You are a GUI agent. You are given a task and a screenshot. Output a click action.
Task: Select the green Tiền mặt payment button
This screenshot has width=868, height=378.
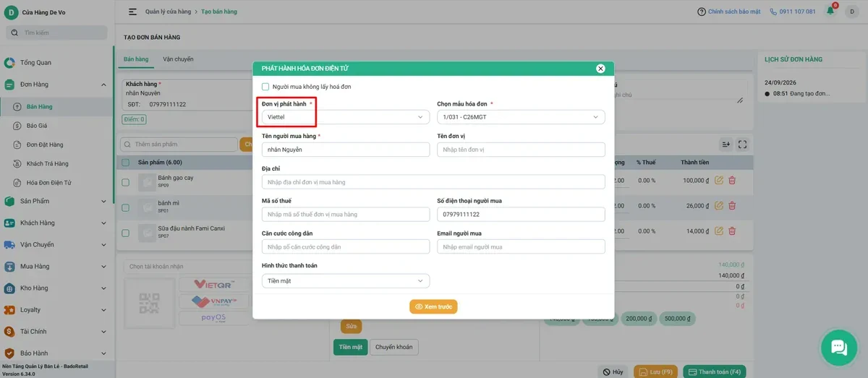pyautogui.click(x=351, y=347)
